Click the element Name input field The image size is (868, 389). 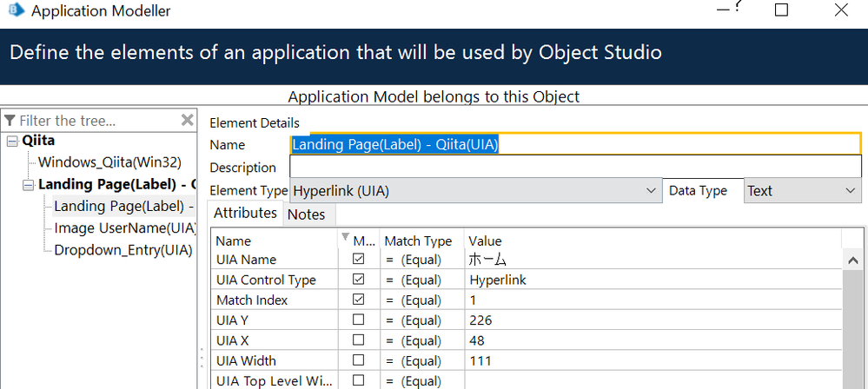click(x=575, y=144)
